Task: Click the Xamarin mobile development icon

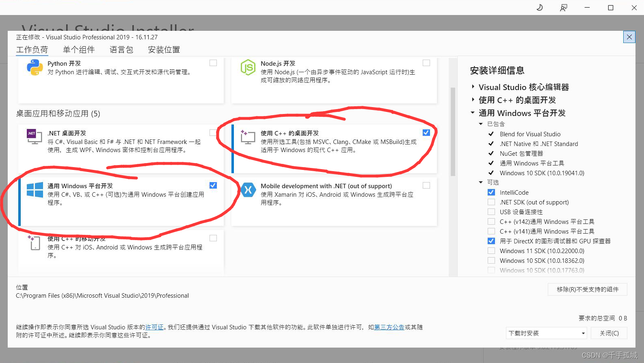Action: pyautogui.click(x=248, y=190)
